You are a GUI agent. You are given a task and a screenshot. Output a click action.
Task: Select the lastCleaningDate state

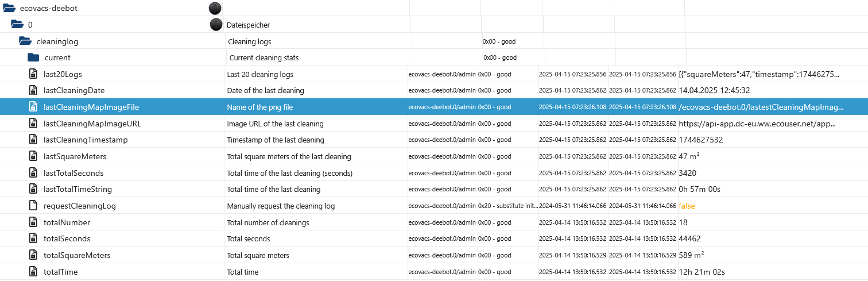click(74, 90)
